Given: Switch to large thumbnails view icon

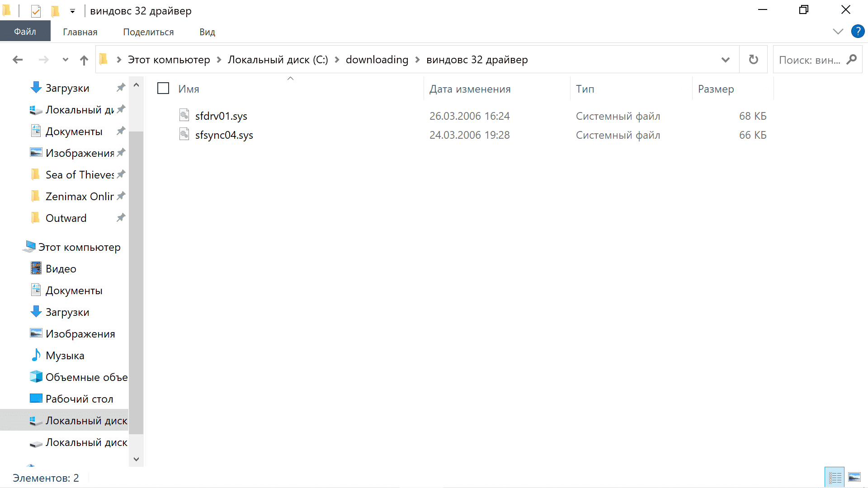Looking at the screenshot, I should [x=854, y=477].
